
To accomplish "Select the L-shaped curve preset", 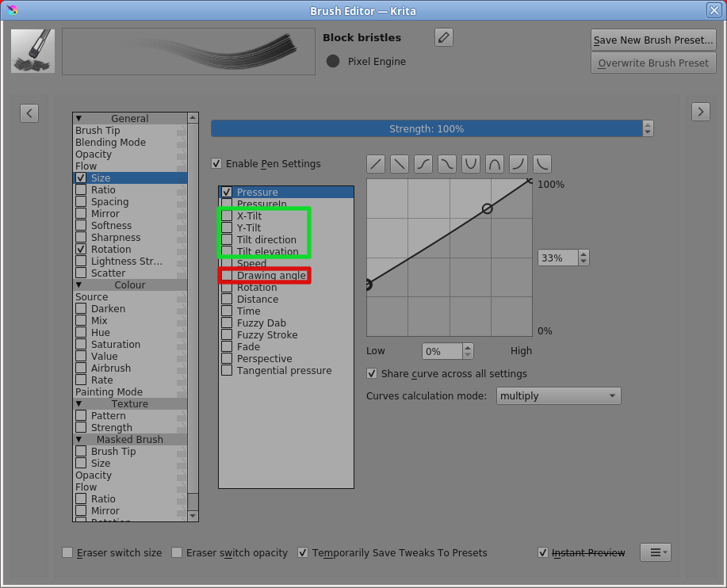I will tap(542, 164).
